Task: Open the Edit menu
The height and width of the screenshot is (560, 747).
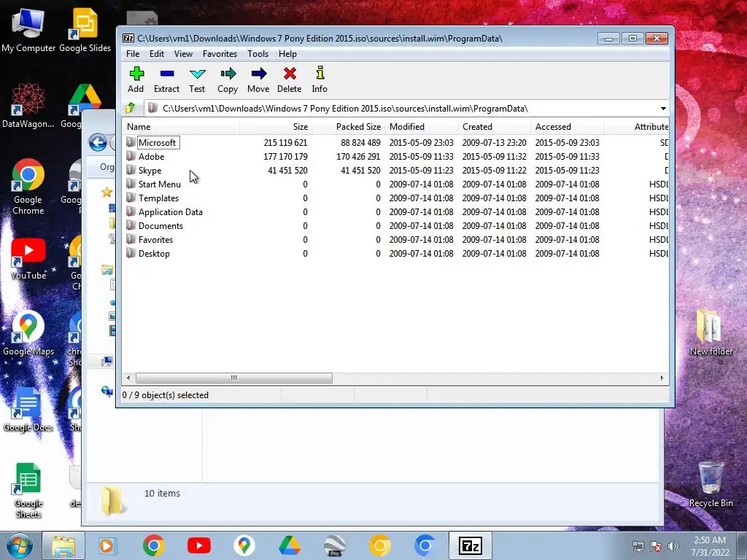Action: point(157,54)
